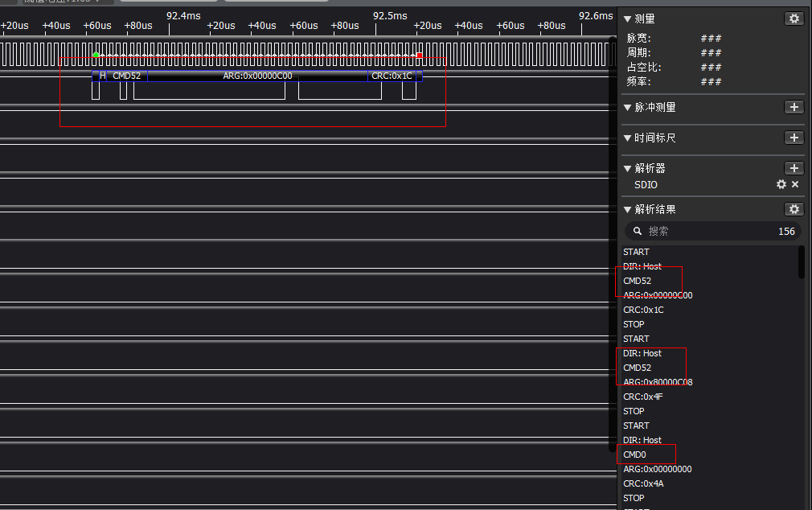This screenshot has width=812, height=510.
Task: Collapse the 脉冲测量 section
Action: (x=628, y=107)
